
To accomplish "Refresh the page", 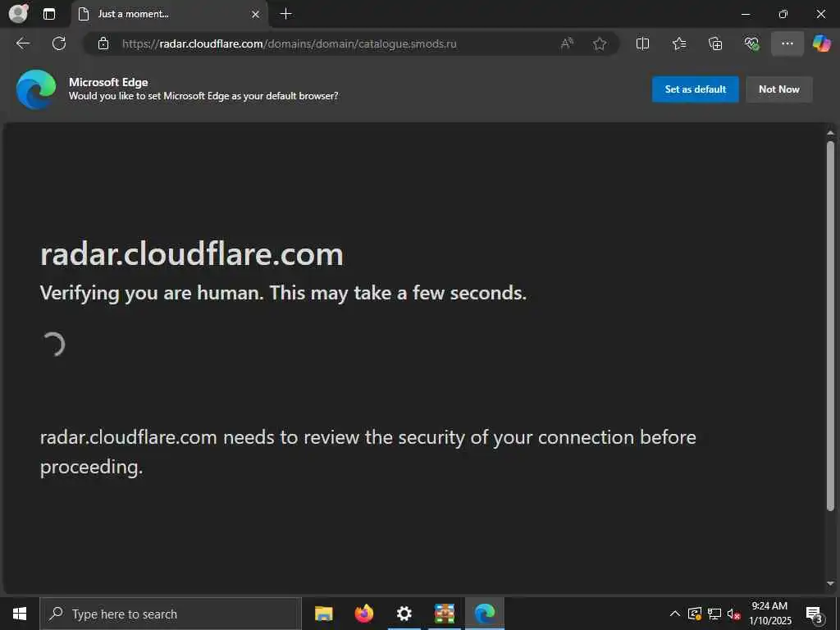I will click(x=59, y=43).
